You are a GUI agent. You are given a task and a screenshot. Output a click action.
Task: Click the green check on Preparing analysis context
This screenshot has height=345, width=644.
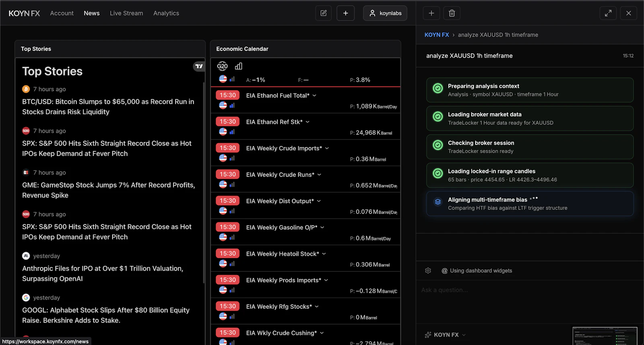click(x=438, y=88)
